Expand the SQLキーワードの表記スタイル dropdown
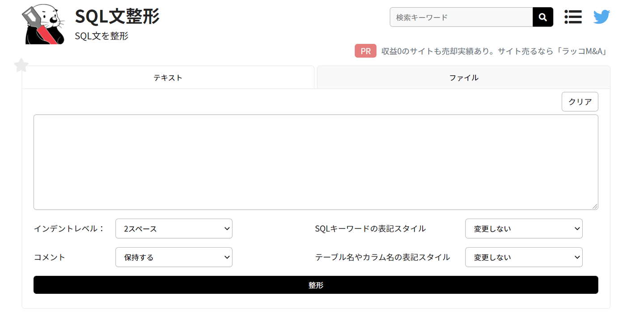Screen dimensions: 644x314 click(x=524, y=228)
